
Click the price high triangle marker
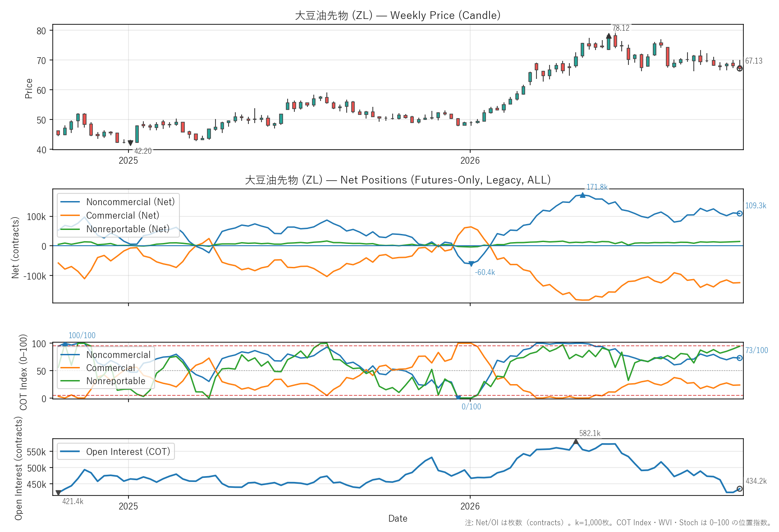[609, 36]
